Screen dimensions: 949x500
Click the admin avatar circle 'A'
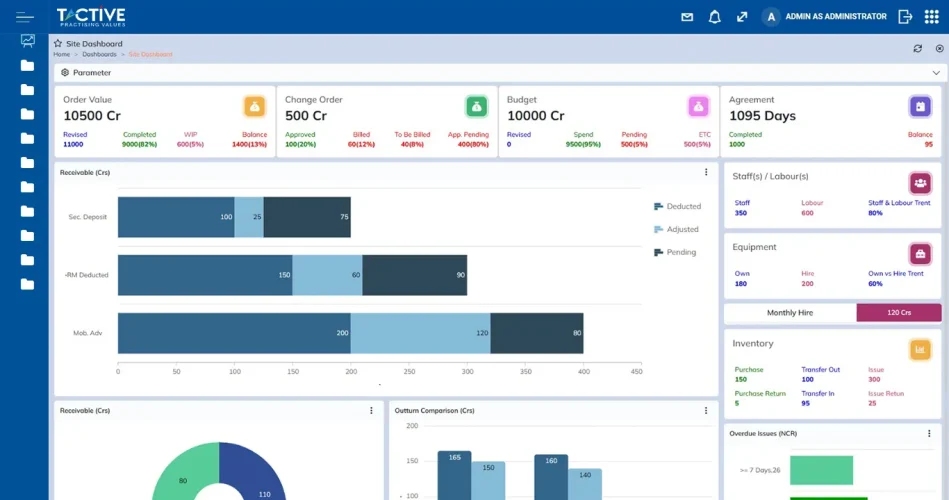coord(771,17)
